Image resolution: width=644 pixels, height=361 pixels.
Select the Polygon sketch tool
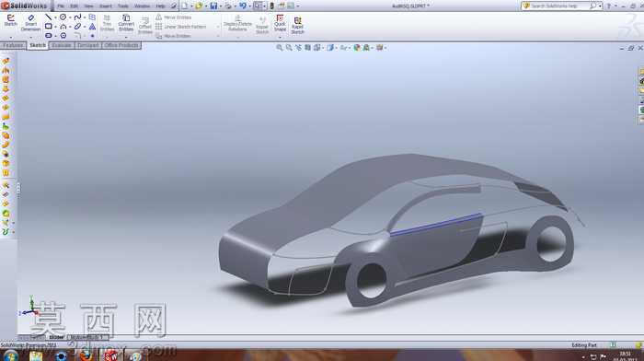tap(63, 36)
